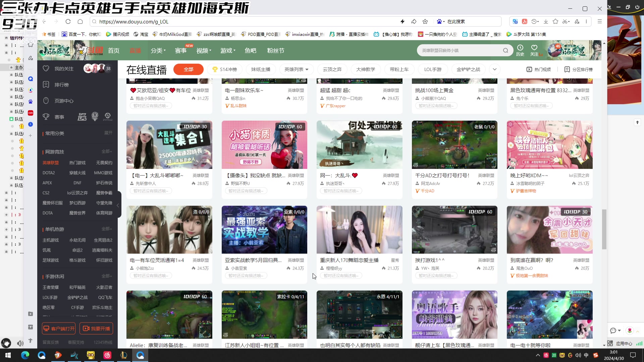Select the 云顶之弈 filter pill
This screenshot has width=644, height=362.
click(x=332, y=69)
